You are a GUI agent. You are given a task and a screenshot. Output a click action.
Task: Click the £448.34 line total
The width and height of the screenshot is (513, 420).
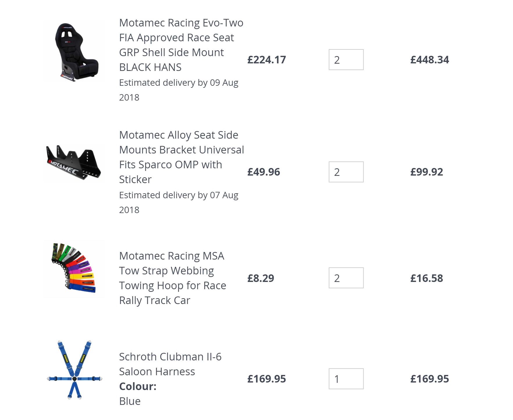430,60
